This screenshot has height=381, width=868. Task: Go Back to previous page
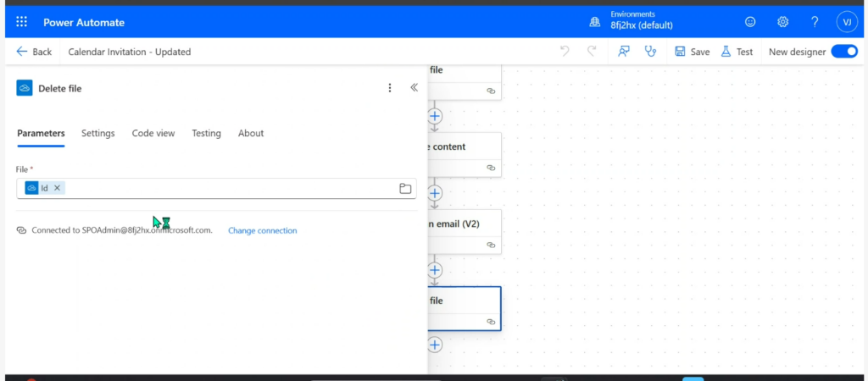(x=34, y=52)
